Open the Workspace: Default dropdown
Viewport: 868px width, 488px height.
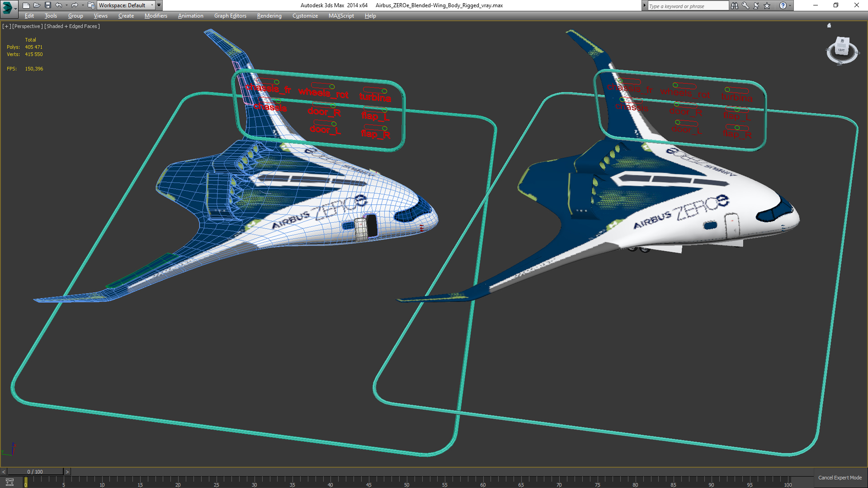(126, 5)
